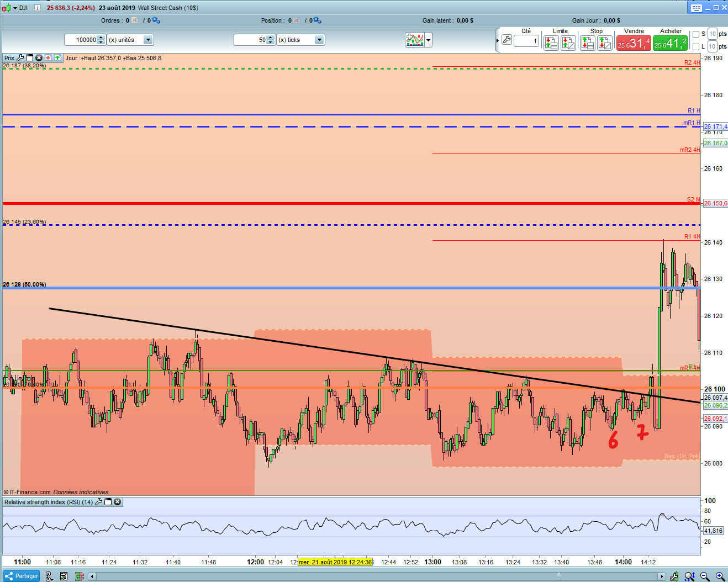The image size is (728, 582).
Task: Open the instrument dropdown arrow before DJI
Action: tap(15, 8)
